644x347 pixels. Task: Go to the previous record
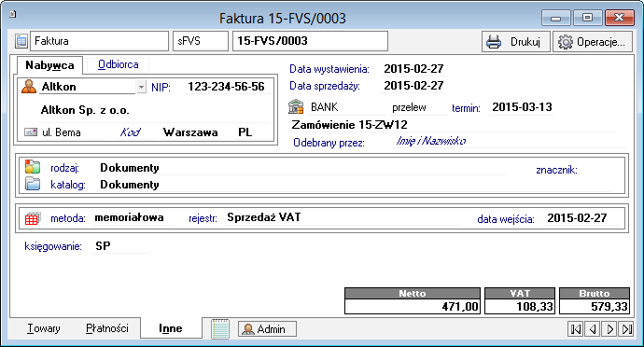coord(593,329)
